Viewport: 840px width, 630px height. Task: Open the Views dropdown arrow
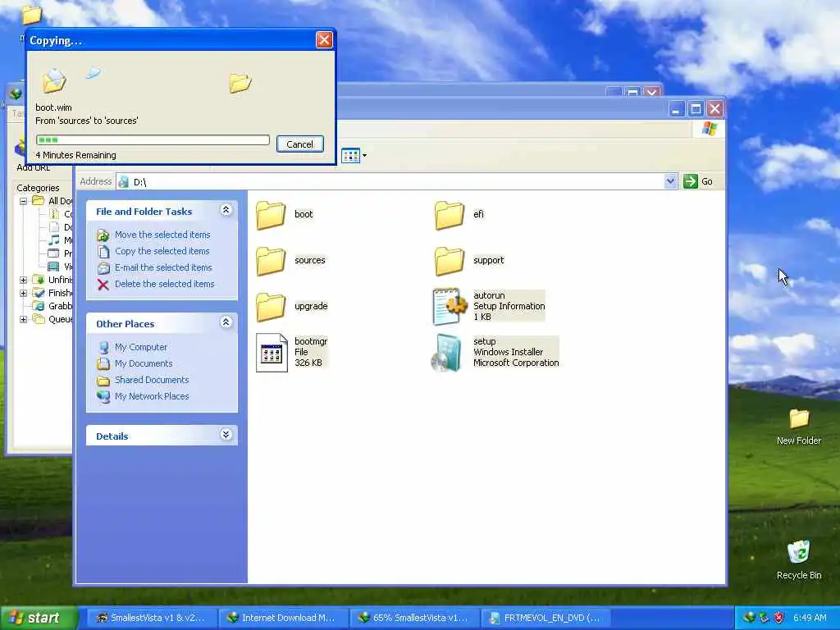[365, 156]
